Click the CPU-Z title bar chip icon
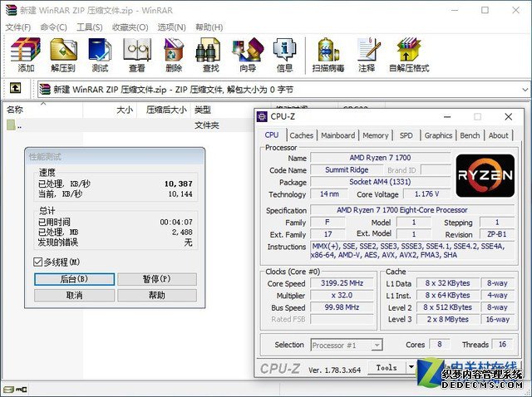Image resolution: width=532 pixels, height=397 pixels. pyautogui.click(x=262, y=116)
